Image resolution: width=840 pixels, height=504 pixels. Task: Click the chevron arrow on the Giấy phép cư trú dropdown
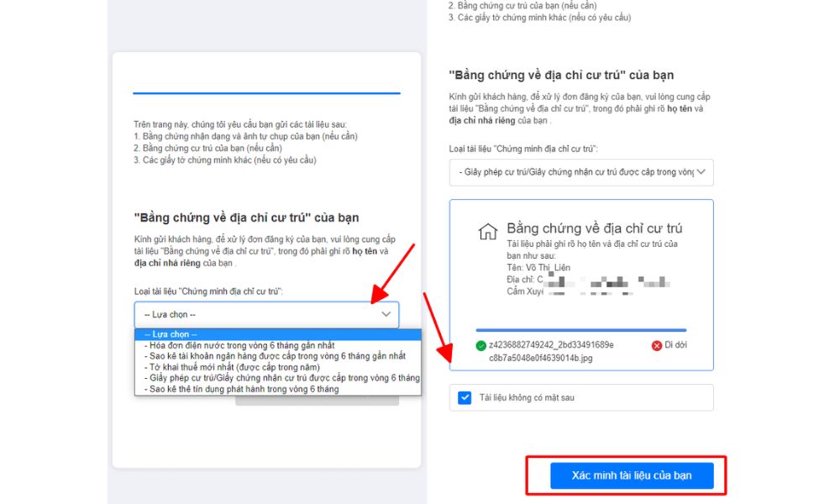[x=703, y=172]
